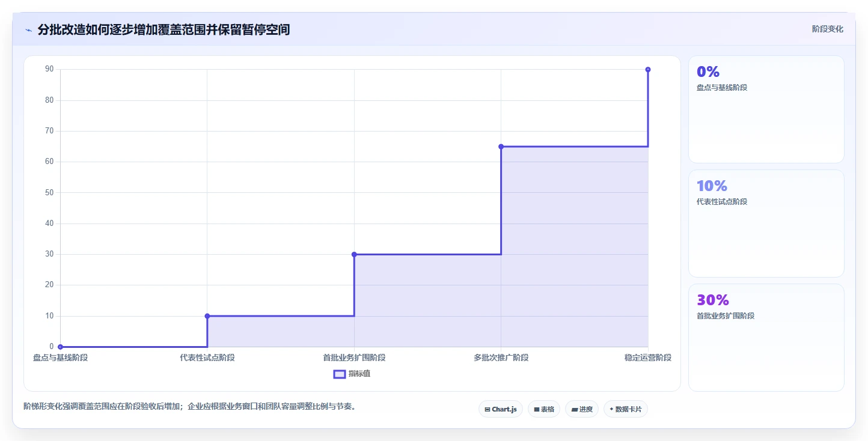Click the chart icon beside the title
Screen dimensions: 868x441
[28, 30]
